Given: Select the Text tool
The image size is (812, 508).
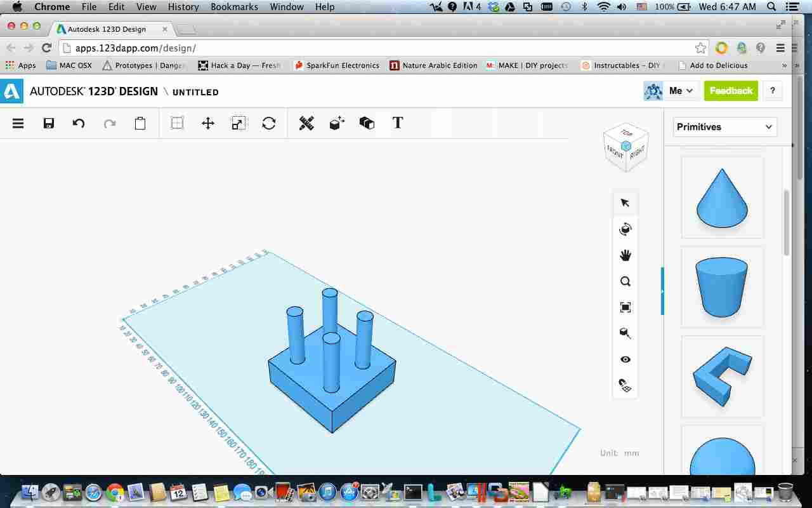Looking at the screenshot, I should (x=398, y=123).
